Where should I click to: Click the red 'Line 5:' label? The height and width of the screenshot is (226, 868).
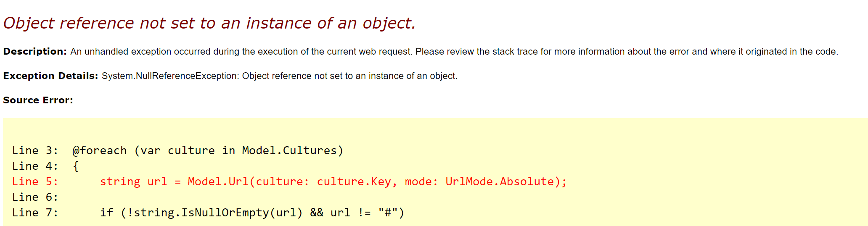35,181
